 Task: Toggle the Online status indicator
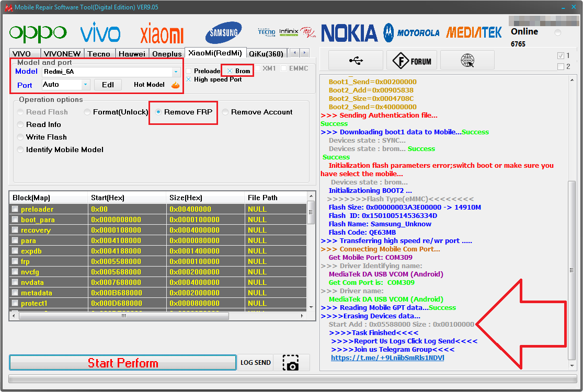point(557,33)
